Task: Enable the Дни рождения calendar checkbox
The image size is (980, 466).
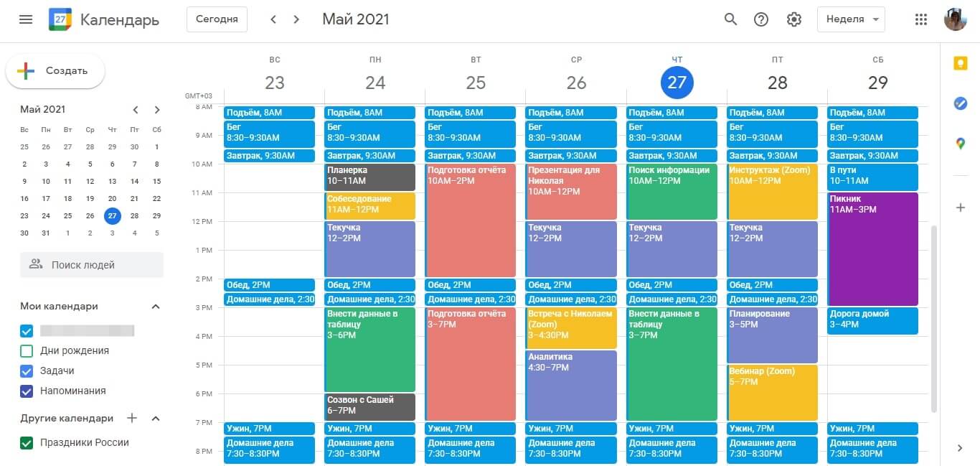Action: click(27, 351)
